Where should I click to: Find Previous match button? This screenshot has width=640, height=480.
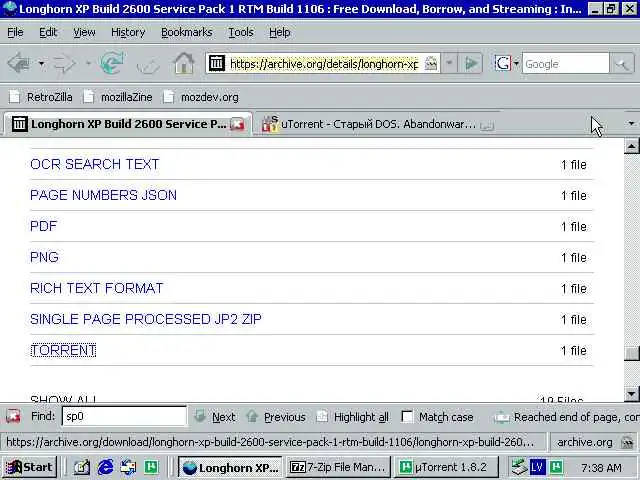click(276, 417)
